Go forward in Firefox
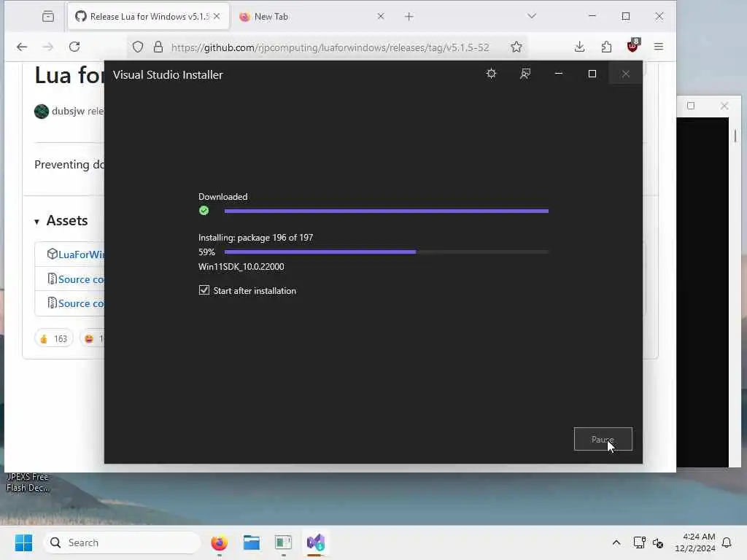 click(x=47, y=47)
